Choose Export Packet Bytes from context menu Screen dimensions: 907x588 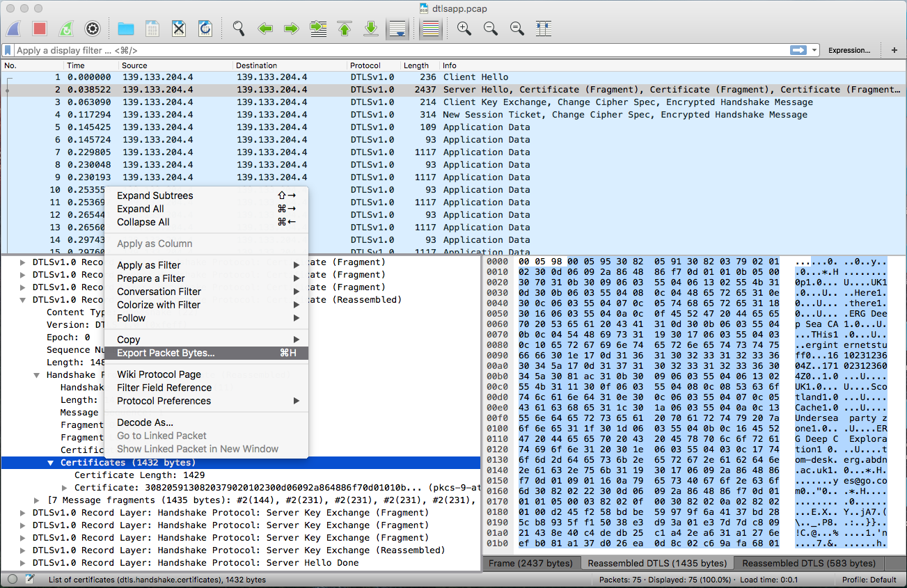166,353
